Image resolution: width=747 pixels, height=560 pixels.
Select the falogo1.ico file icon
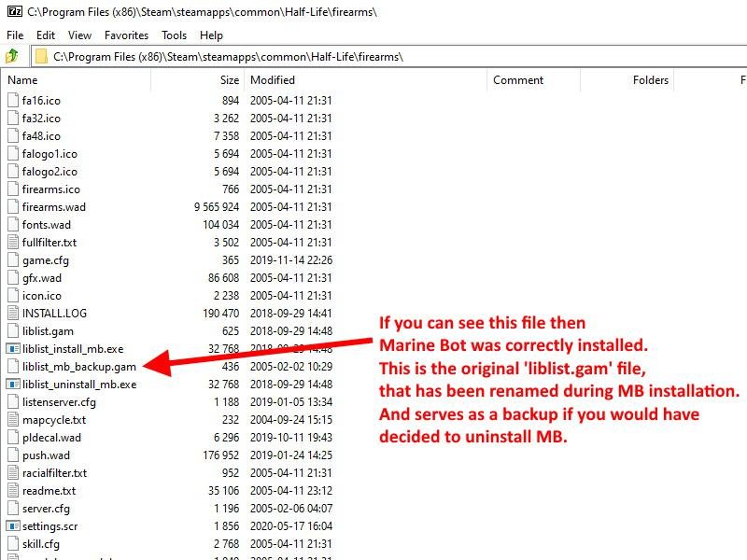(13, 154)
